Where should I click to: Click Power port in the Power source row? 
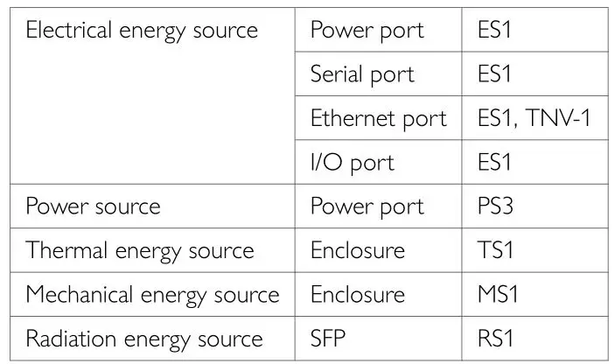coord(367,206)
